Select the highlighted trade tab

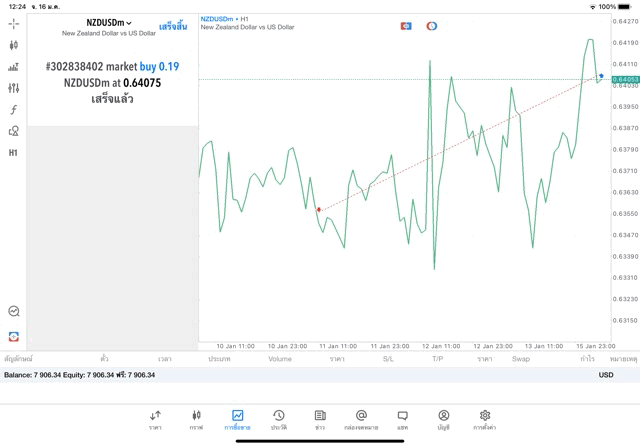click(x=237, y=420)
